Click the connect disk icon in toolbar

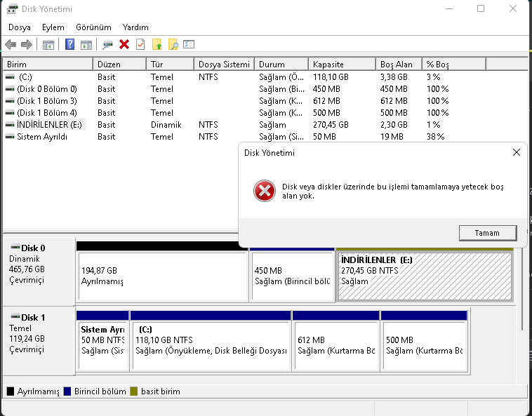pyautogui.click(x=107, y=45)
